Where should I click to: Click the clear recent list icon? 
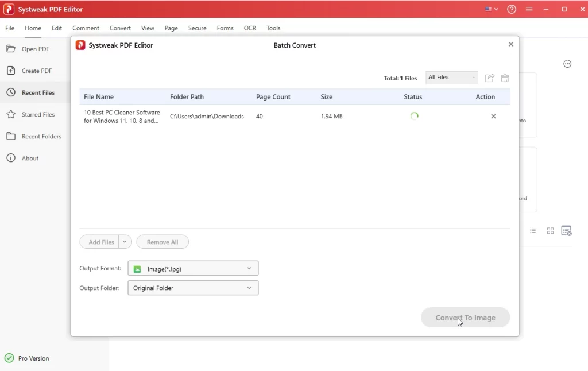click(x=566, y=231)
